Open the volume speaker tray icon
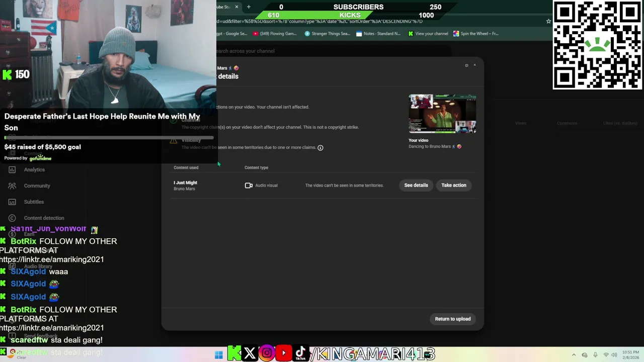This screenshot has height=362, width=644. click(x=614, y=355)
